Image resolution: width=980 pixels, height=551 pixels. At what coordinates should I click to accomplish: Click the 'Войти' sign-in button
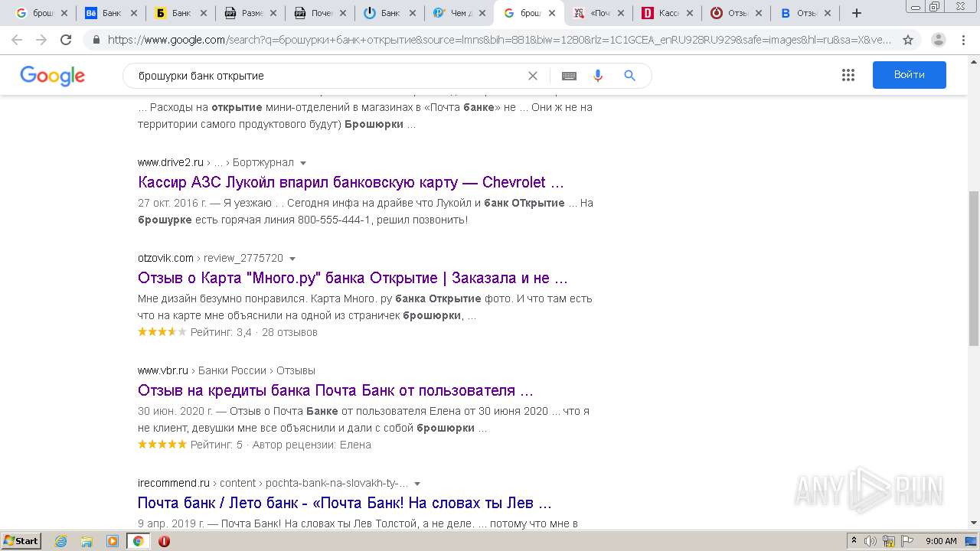(x=909, y=75)
